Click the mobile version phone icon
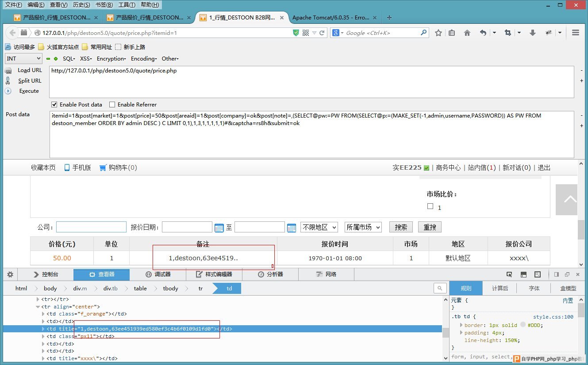 click(x=67, y=167)
